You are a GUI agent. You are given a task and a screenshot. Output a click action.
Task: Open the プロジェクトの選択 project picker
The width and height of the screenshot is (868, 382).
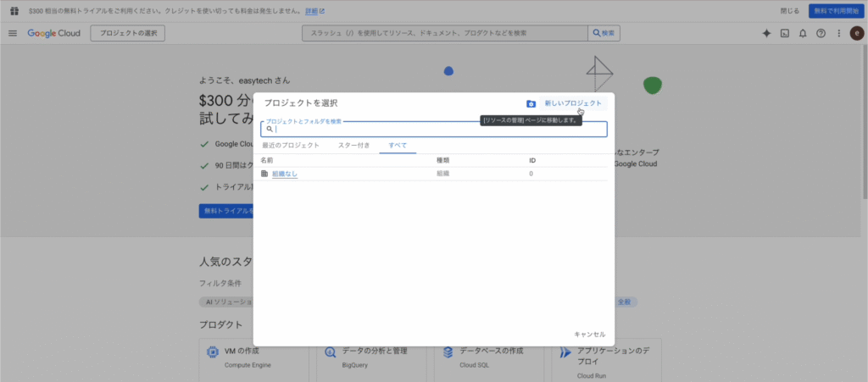(128, 33)
